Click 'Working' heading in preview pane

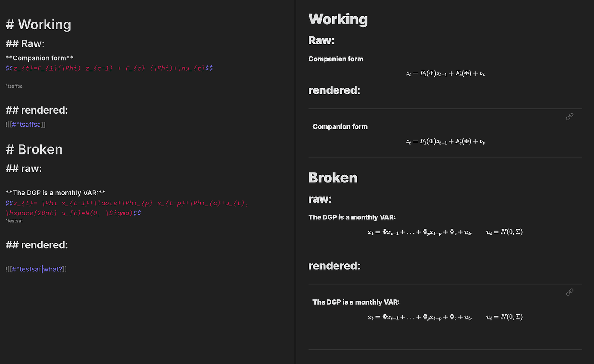338,19
